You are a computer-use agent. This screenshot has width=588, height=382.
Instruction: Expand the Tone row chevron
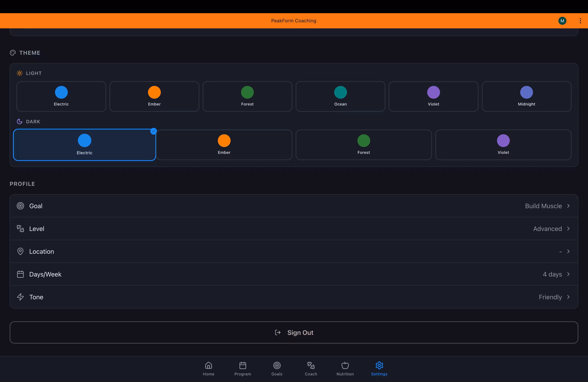point(568,297)
